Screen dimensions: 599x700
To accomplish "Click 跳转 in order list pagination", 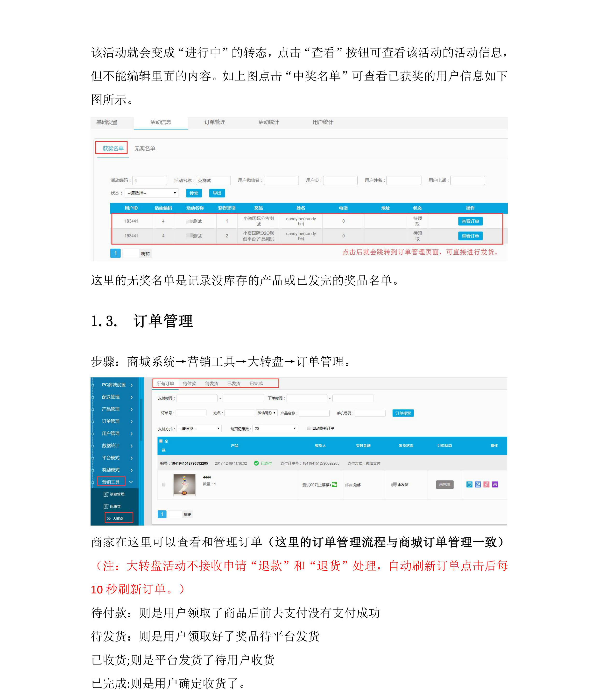I will click(x=187, y=514).
